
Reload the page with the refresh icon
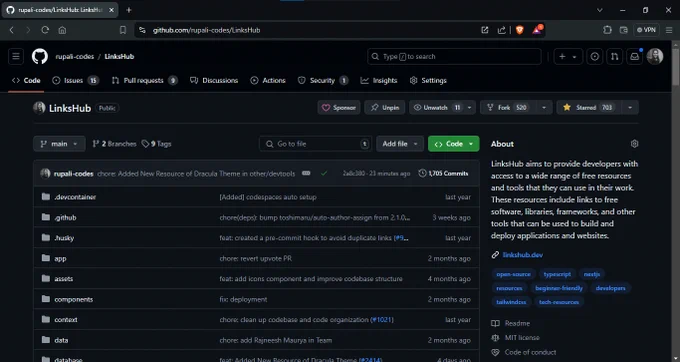[45, 30]
